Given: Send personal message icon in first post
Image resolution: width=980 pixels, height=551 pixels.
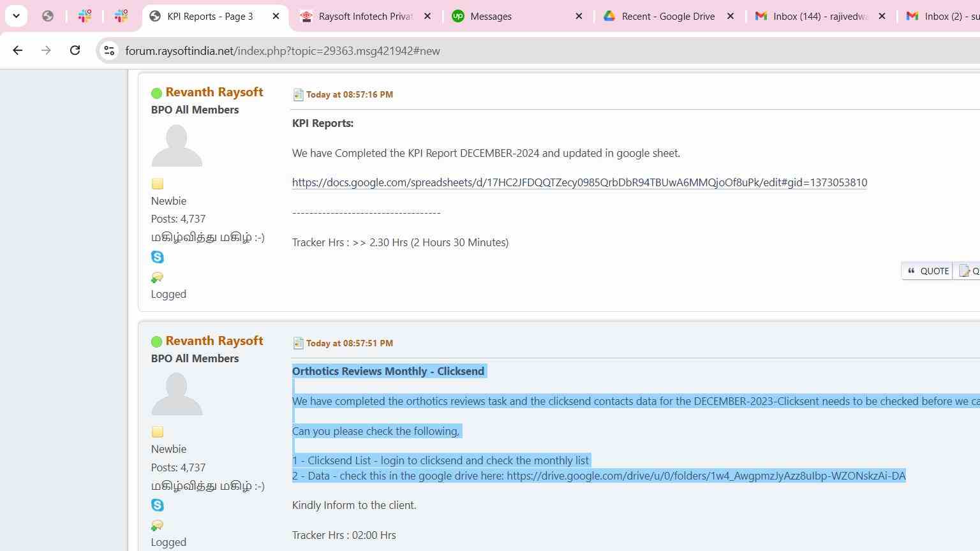Looking at the screenshot, I should (157, 277).
